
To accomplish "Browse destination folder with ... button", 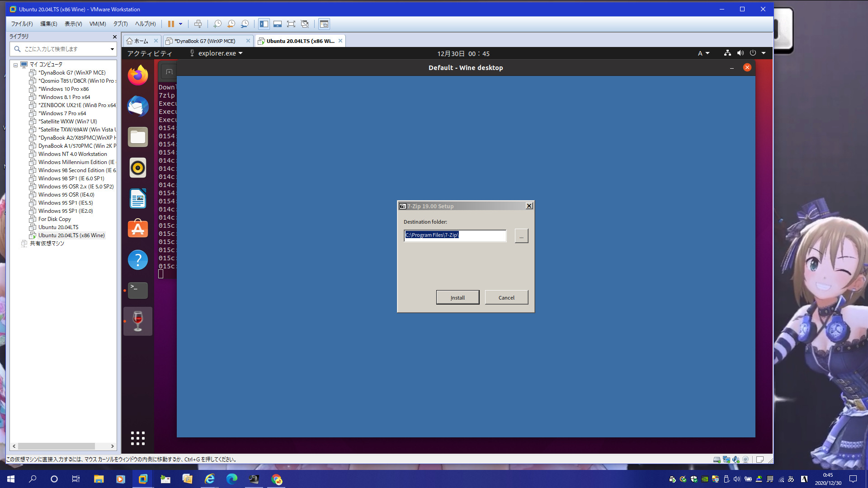I will click(521, 236).
